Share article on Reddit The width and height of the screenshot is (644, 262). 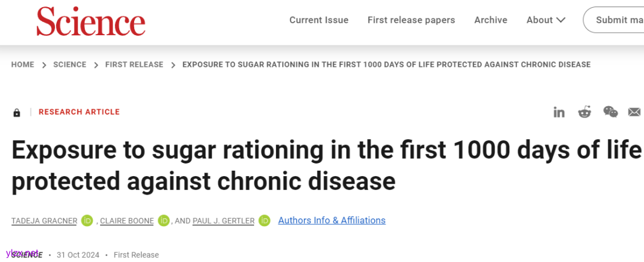(584, 112)
